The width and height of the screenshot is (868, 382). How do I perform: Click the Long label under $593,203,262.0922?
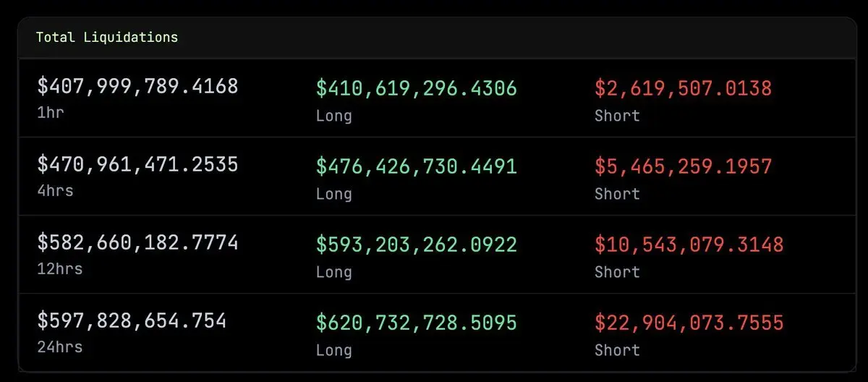pos(334,272)
